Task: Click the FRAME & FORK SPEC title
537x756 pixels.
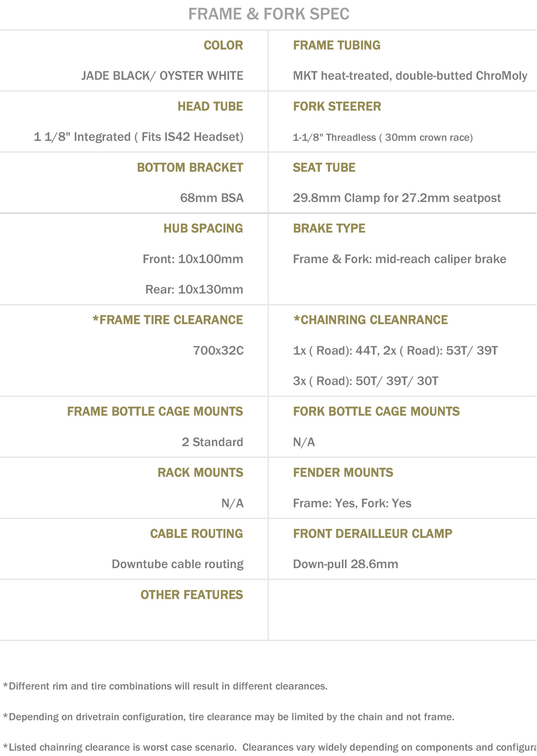Action: tap(268, 14)
